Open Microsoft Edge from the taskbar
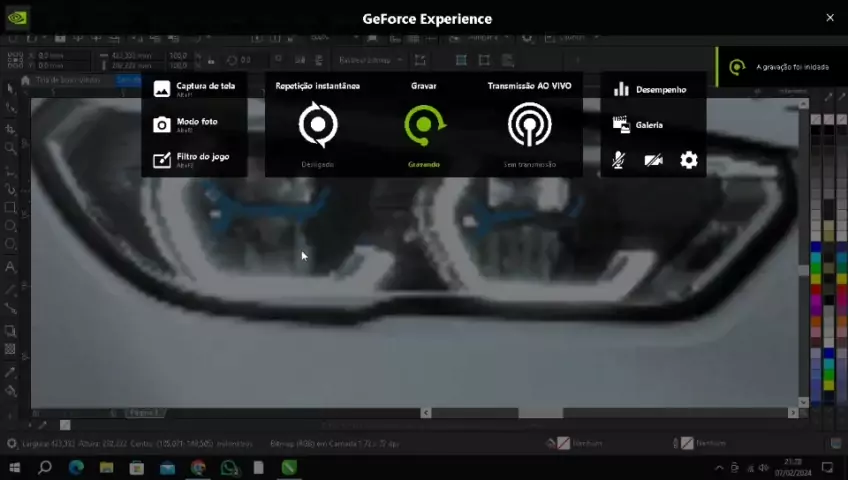848x480 pixels. (76, 467)
